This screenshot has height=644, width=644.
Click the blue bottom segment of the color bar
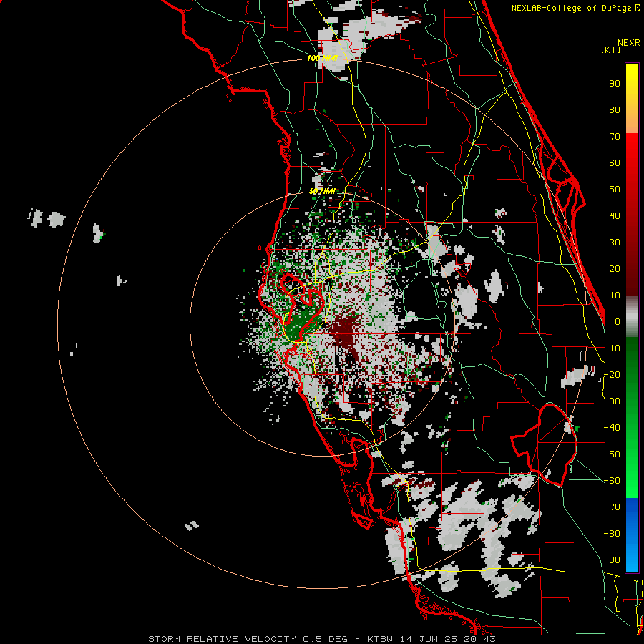632,535
